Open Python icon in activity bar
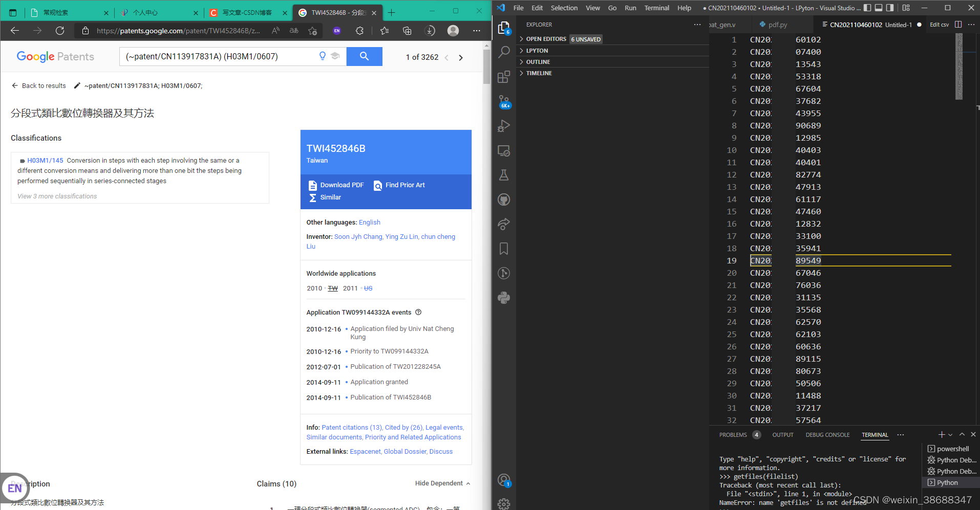Image resolution: width=980 pixels, height=510 pixels. [x=504, y=298]
